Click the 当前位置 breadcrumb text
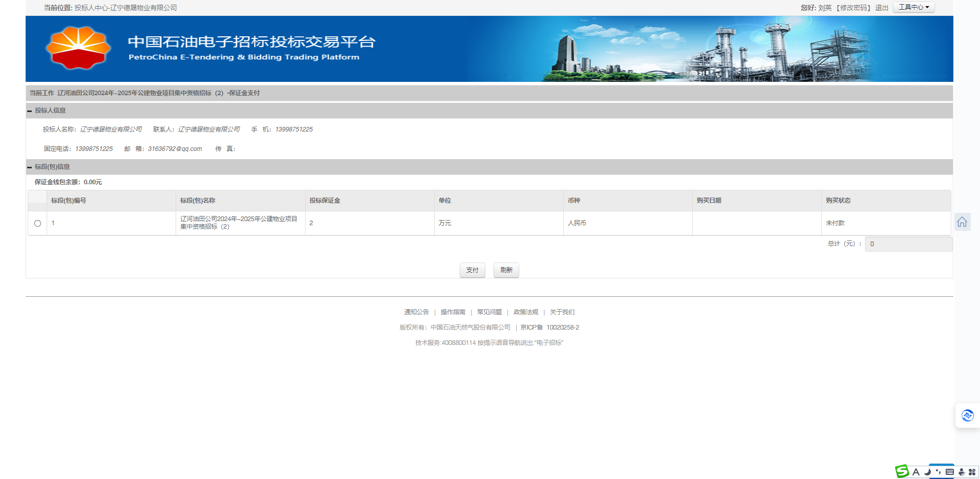Image resolution: width=980 pixels, height=479 pixels. pyautogui.click(x=111, y=8)
